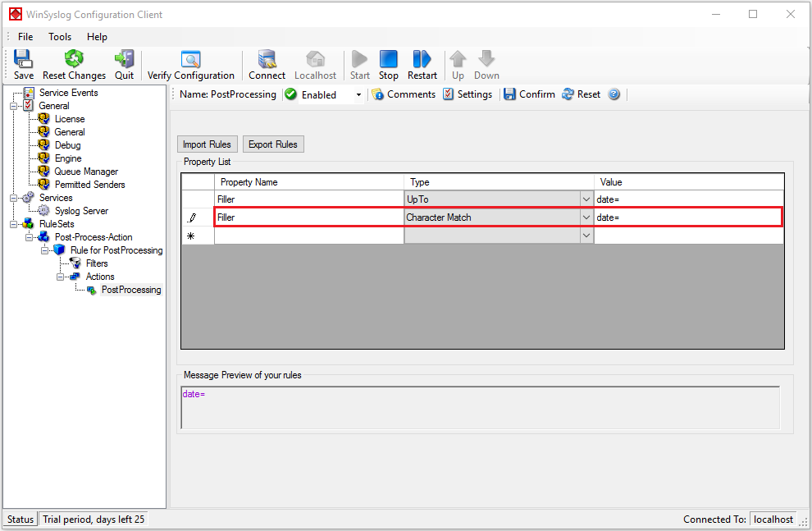
Task: Collapse the RuleSets tree node
Action: [13, 224]
